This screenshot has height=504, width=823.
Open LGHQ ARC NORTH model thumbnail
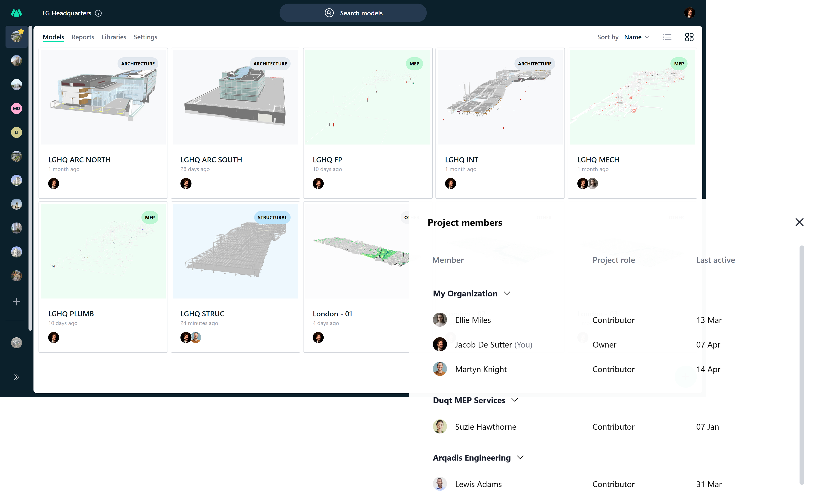click(x=103, y=97)
